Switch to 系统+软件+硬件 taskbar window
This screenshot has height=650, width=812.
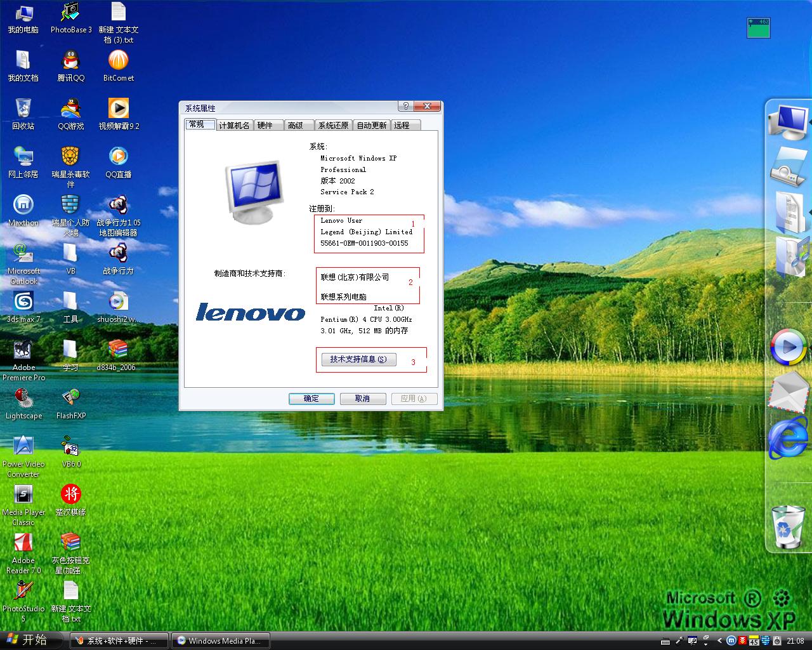119,640
